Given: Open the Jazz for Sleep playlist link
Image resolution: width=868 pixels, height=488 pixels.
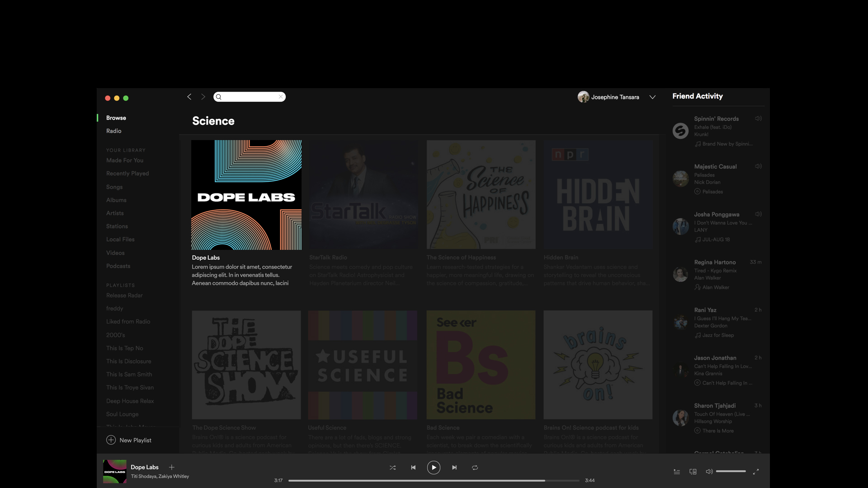Looking at the screenshot, I should [714, 335].
